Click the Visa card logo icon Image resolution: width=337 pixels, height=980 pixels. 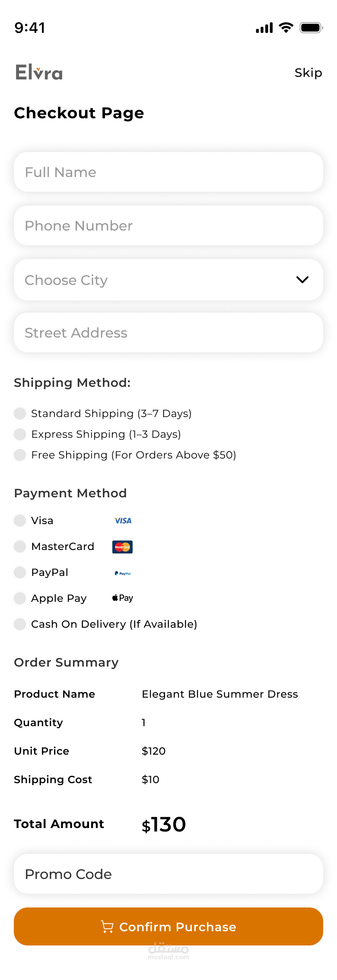[123, 521]
